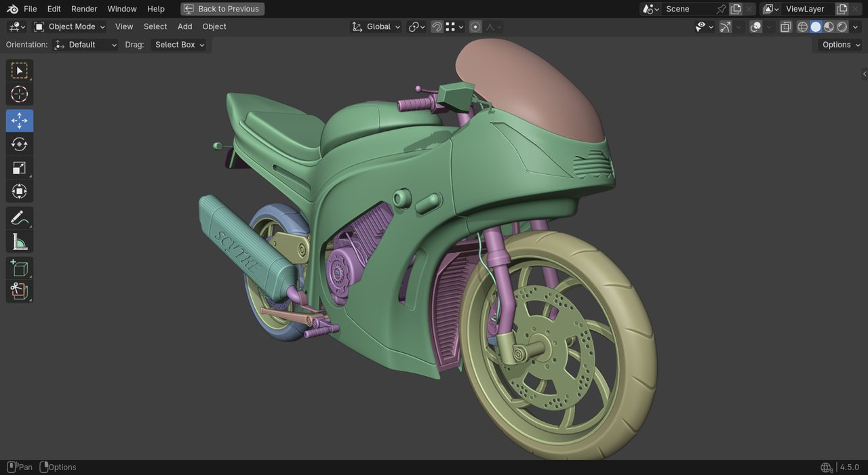
Task: Select the Add Cube tool
Action: point(19,268)
